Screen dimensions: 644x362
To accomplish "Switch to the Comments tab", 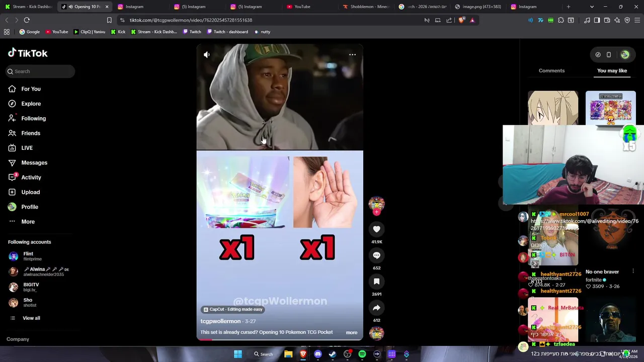I will pyautogui.click(x=551, y=71).
